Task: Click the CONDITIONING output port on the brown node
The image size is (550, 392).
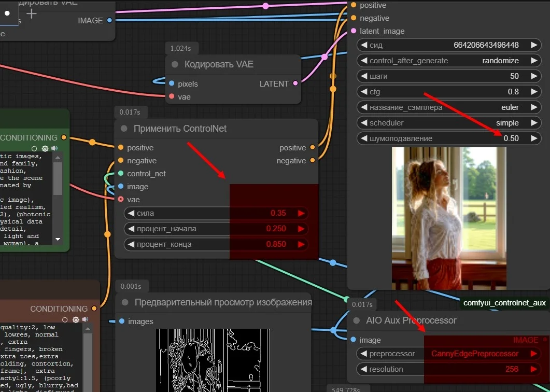Action: pos(94,309)
